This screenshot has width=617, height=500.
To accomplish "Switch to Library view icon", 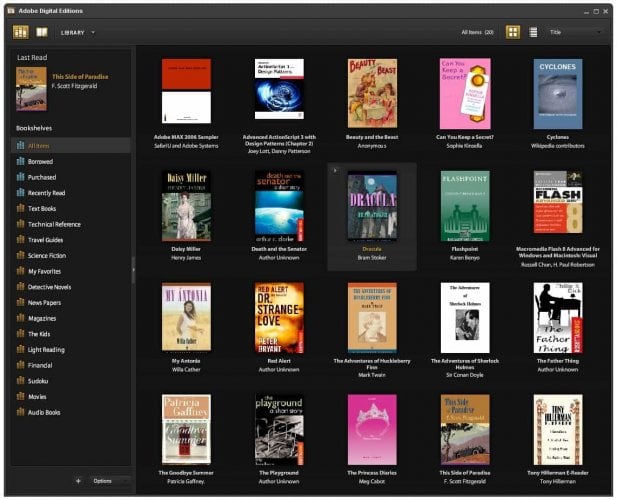I will pos(21,32).
